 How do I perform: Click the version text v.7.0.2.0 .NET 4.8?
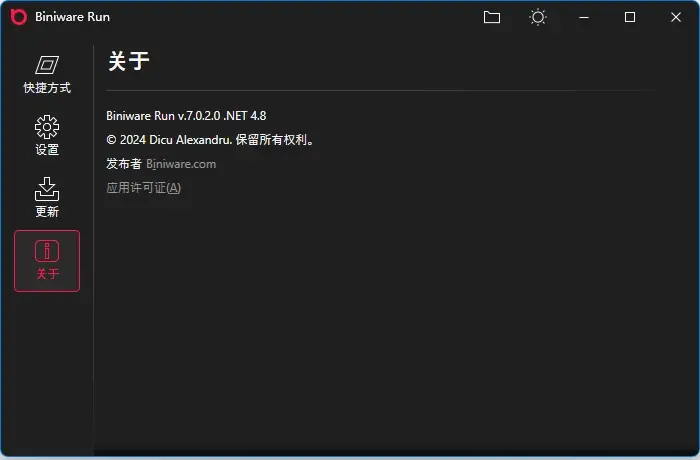pos(222,116)
